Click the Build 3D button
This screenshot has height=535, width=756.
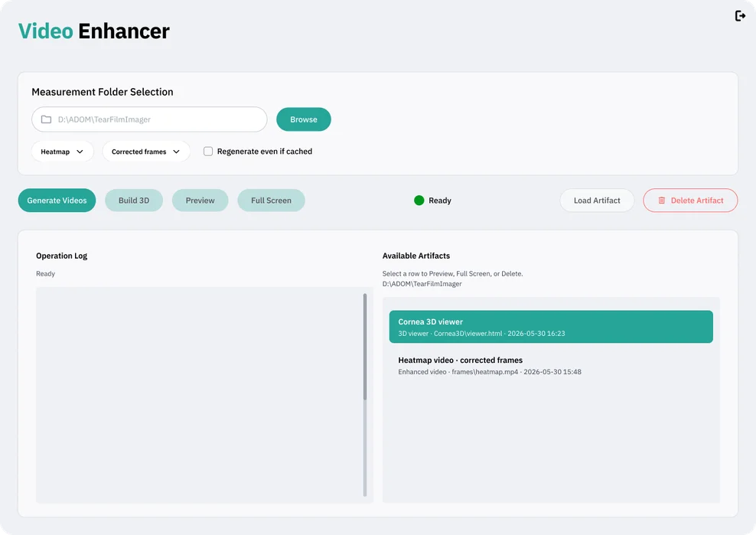coord(134,201)
